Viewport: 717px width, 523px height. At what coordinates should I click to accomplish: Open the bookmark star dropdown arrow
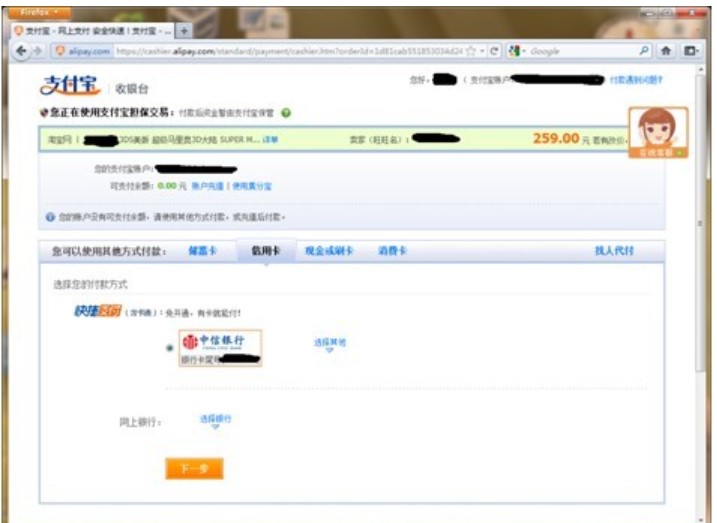point(482,51)
